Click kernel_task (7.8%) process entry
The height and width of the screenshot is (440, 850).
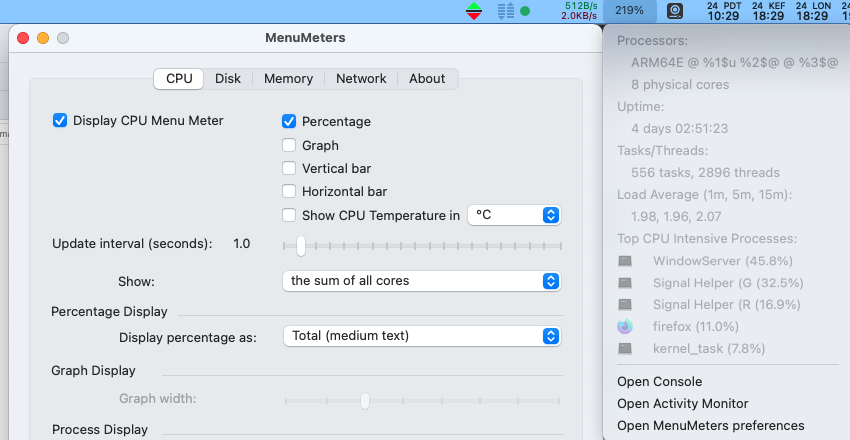point(709,348)
